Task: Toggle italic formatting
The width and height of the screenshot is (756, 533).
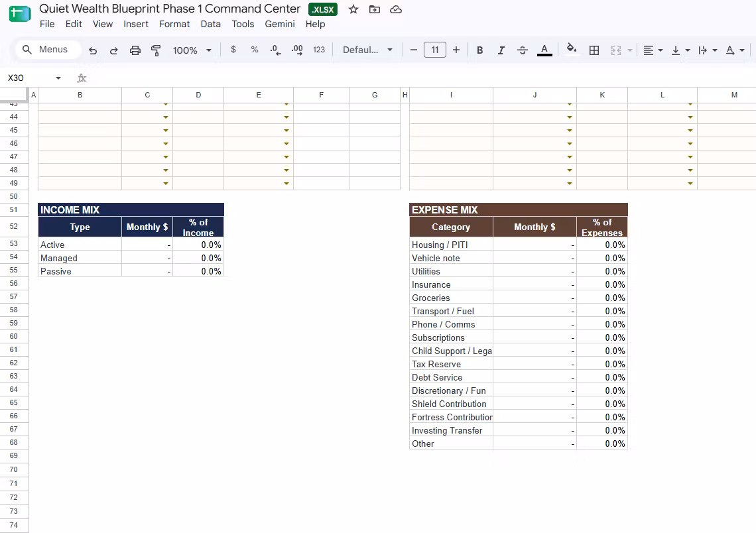Action: click(501, 50)
